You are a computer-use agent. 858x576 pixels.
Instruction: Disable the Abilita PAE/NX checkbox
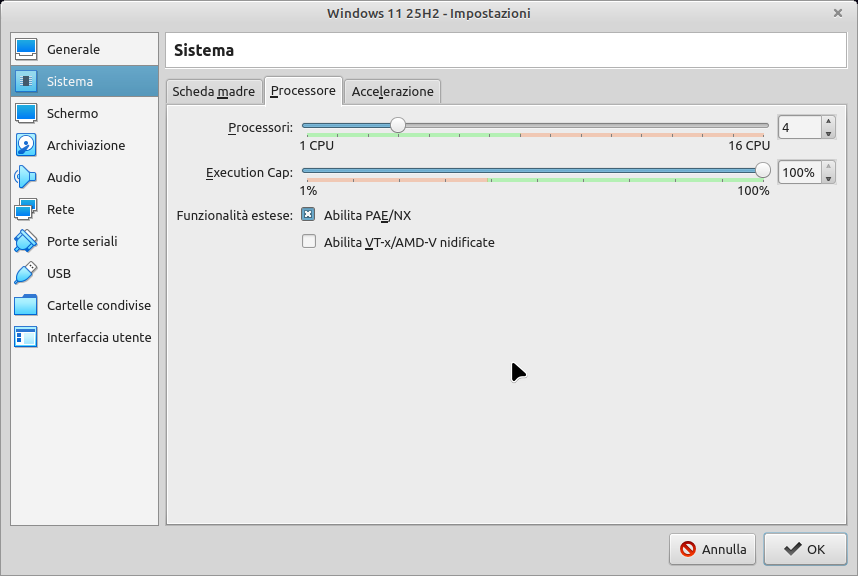309,214
